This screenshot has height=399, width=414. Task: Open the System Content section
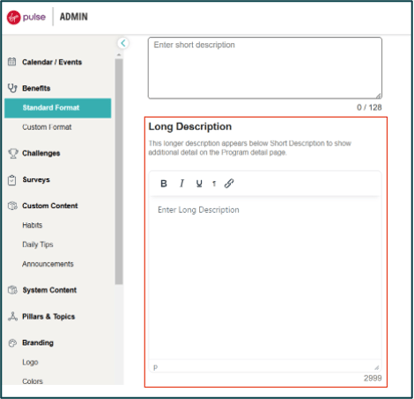point(50,290)
